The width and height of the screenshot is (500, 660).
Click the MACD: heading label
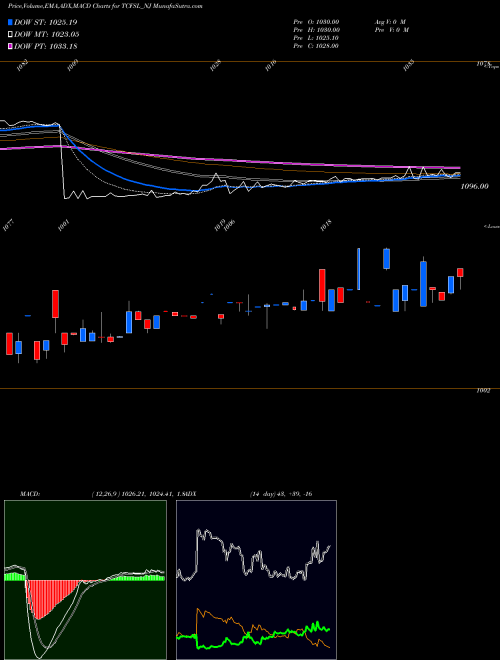pyautogui.click(x=30, y=494)
